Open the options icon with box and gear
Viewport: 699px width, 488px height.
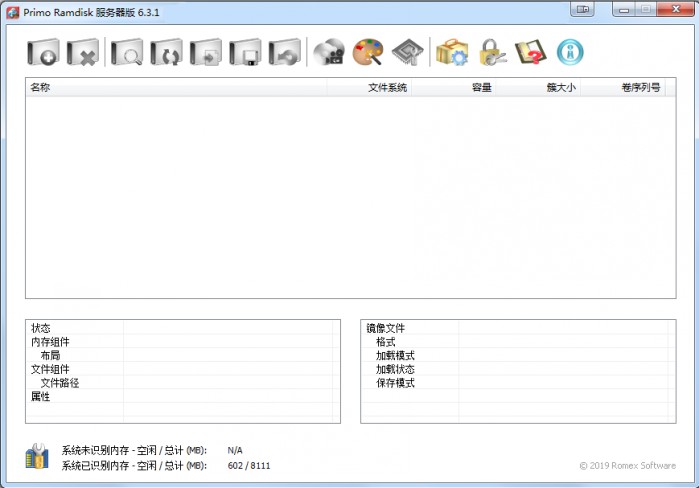tap(452, 52)
